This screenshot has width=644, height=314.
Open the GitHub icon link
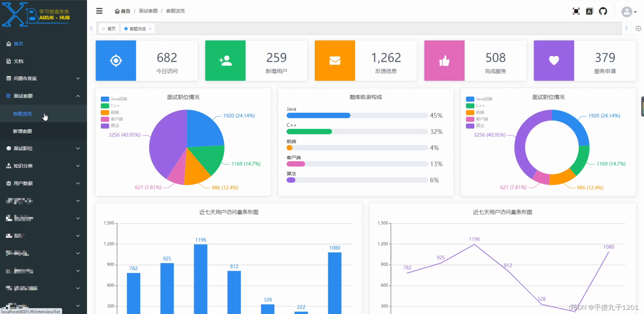[603, 12]
